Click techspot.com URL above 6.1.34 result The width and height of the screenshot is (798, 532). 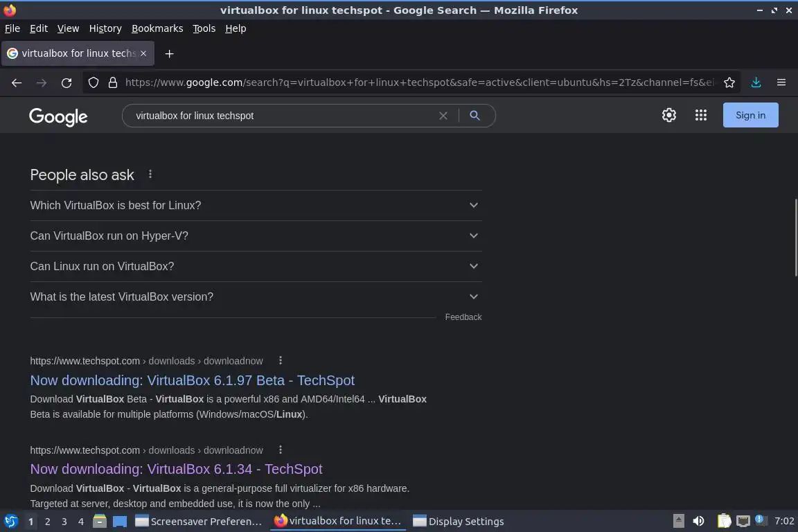pos(147,450)
